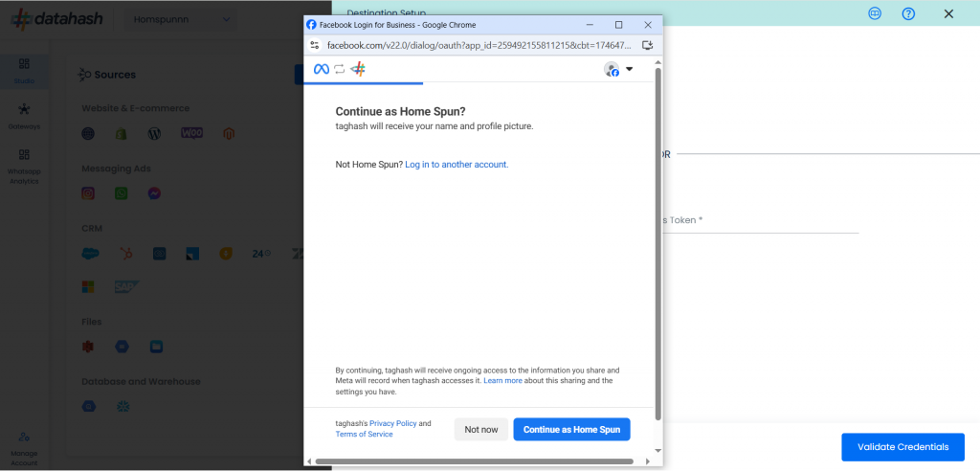Click Continue as Home Spun button
The image size is (980, 472).
(x=572, y=430)
